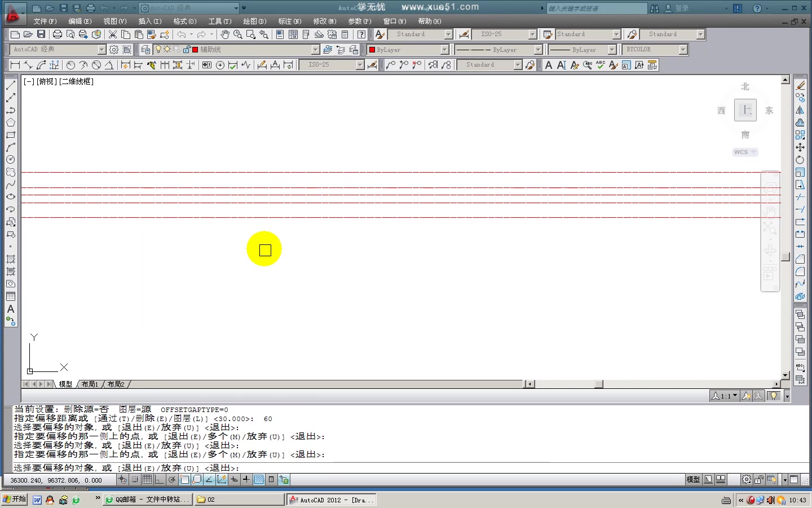Enable grid display in the status bar
The width and height of the screenshot is (812, 508).
coord(147,481)
